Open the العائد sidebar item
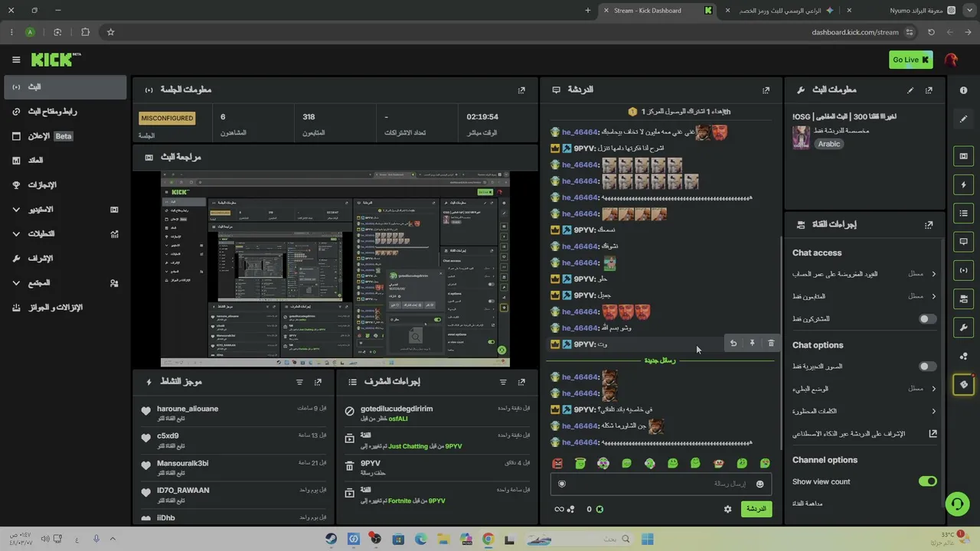This screenshot has width=980, height=551. point(64,161)
